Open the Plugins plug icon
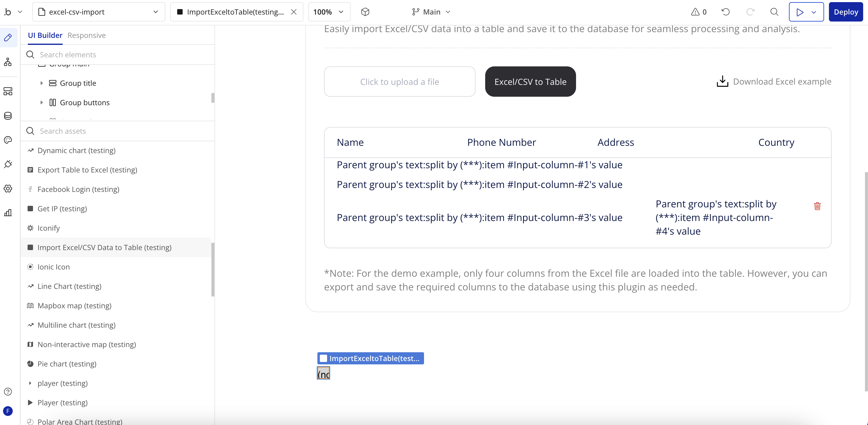The image size is (868, 425). 8,164
